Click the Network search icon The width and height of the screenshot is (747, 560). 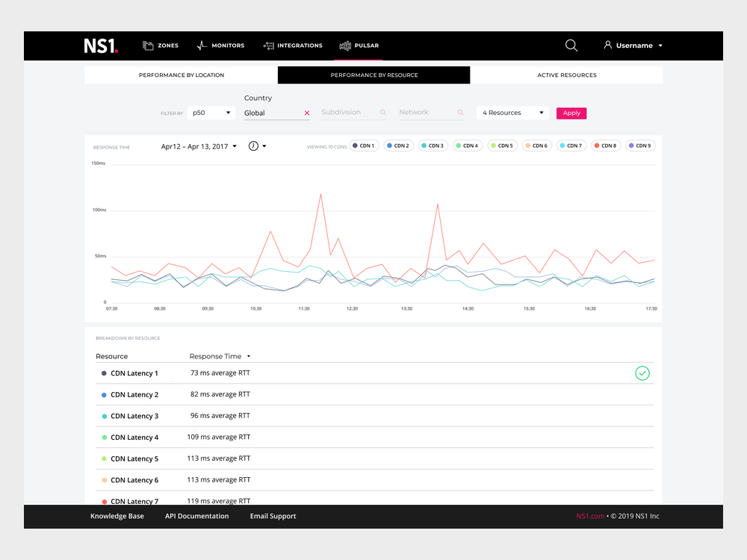tap(461, 113)
